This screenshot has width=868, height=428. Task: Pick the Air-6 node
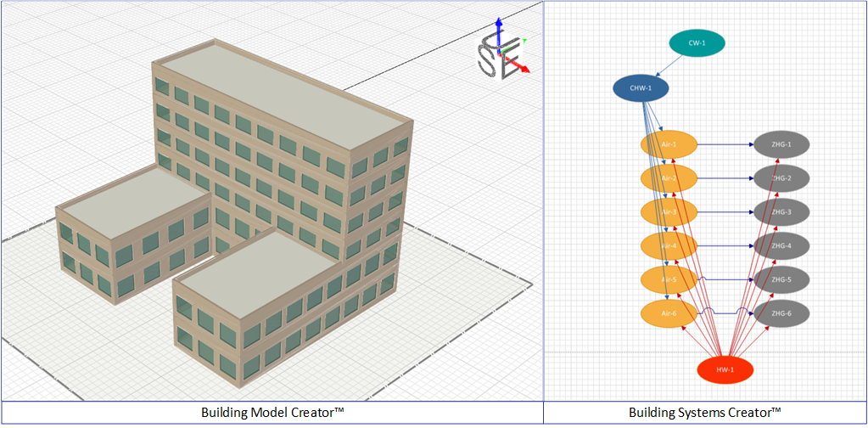click(669, 313)
